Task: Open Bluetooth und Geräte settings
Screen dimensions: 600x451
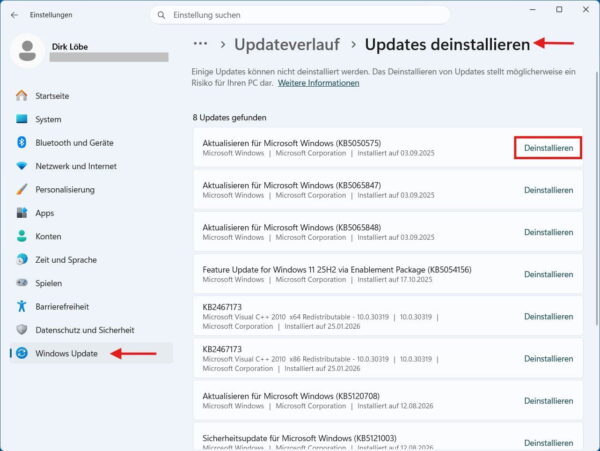Action: 91,142
